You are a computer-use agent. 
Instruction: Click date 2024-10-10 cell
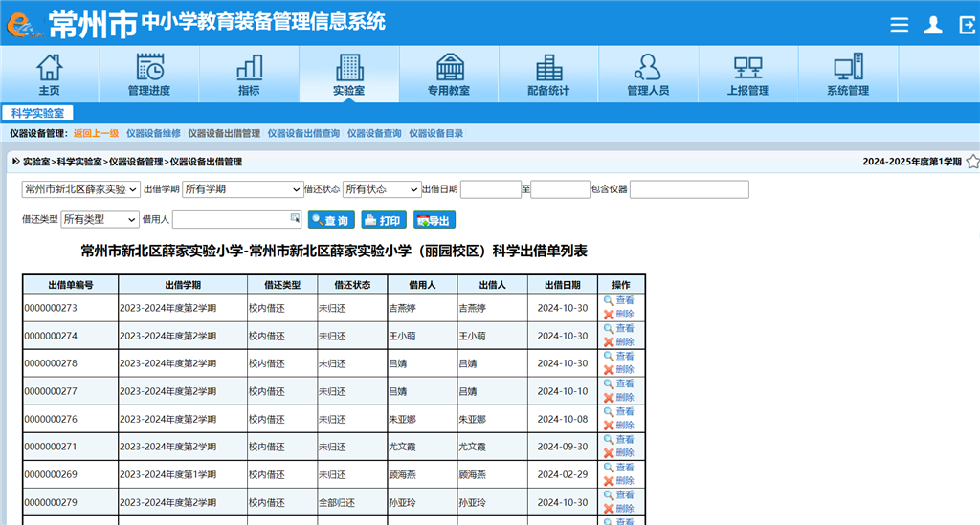(x=563, y=391)
